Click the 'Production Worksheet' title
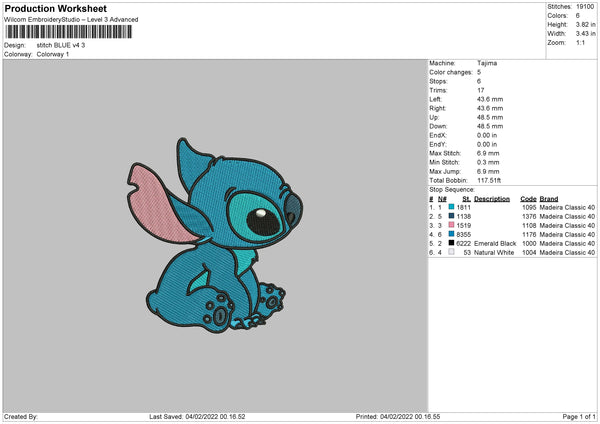The width and height of the screenshot is (600, 424). click(x=55, y=8)
